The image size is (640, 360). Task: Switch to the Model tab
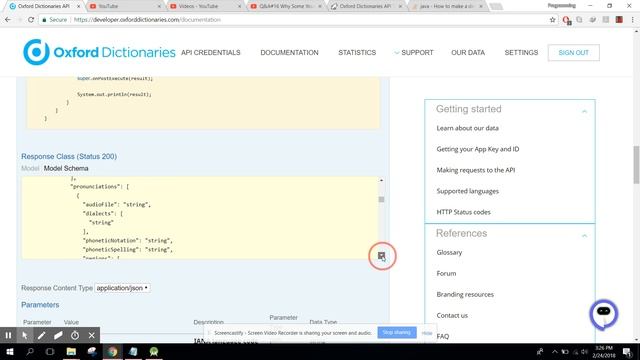click(x=30, y=168)
